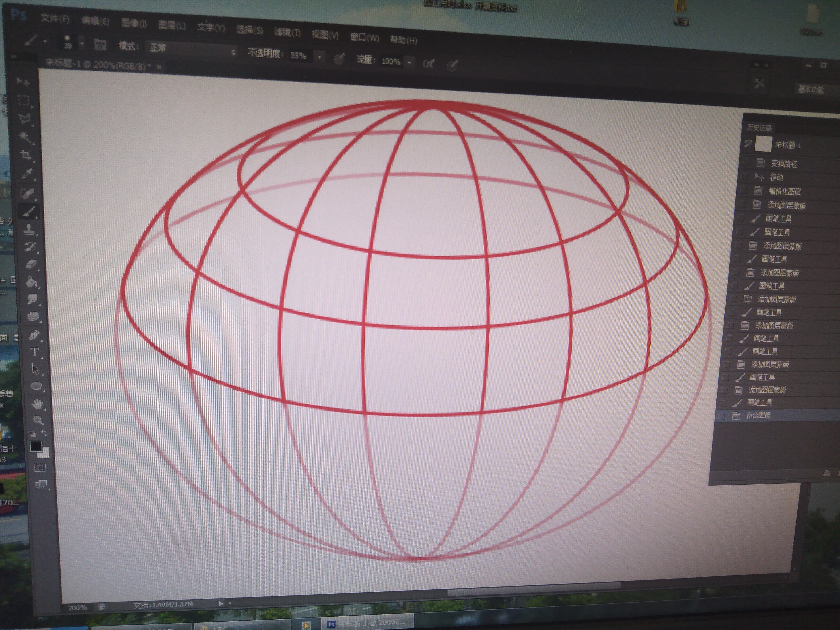Toggle pressure for opacity icon
Image resolution: width=840 pixels, height=630 pixels.
339,59
